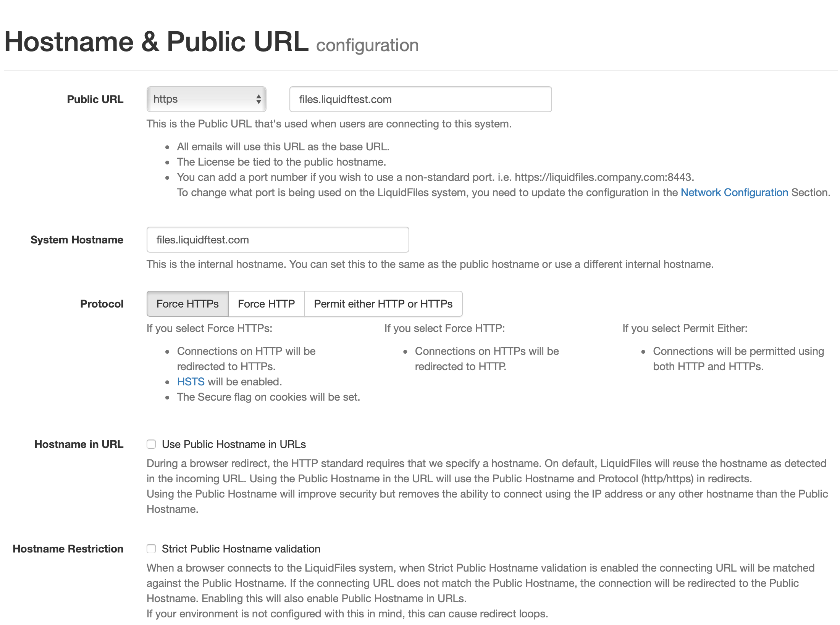The width and height of the screenshot is (840, 625).
Task: Select Force HTTPs protocol mode
Action: 187,303
